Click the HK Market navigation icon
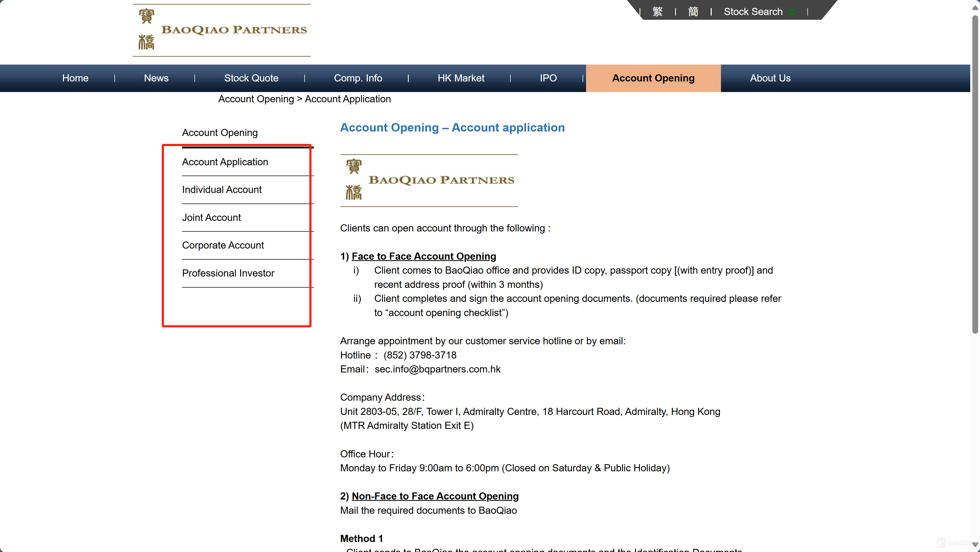The height and width of the screenshot is (552, 980). coord(460,78)
